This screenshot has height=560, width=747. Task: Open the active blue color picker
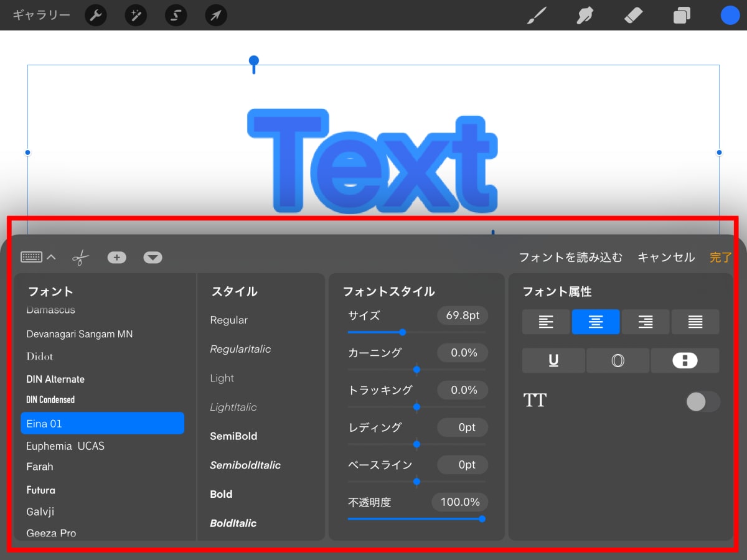(730, 16)
